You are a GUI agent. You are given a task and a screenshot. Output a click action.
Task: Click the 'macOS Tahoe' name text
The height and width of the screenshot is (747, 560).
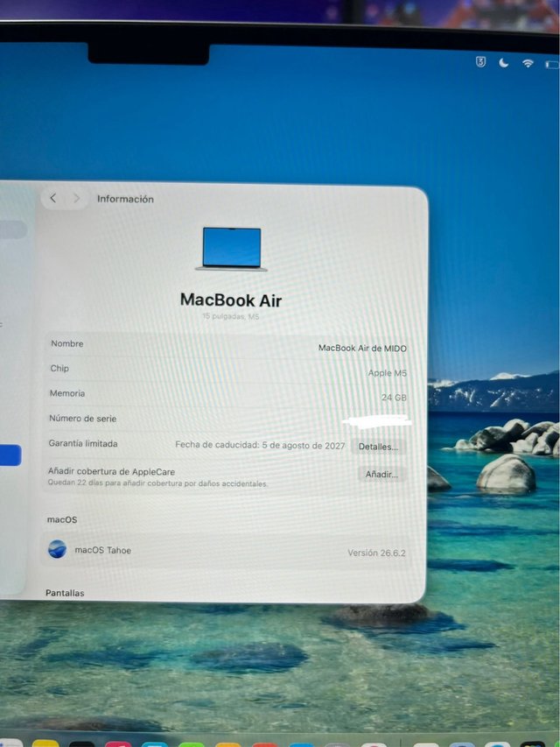103,550
